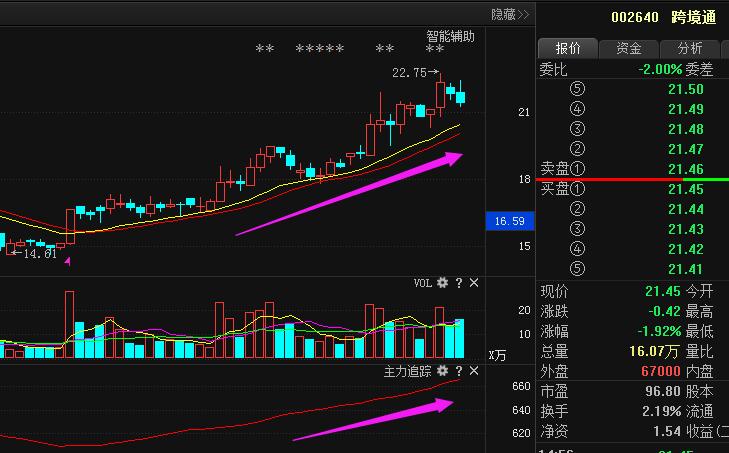
Task: Select buy level 5 price 21.41
Action: coord(686,269)
